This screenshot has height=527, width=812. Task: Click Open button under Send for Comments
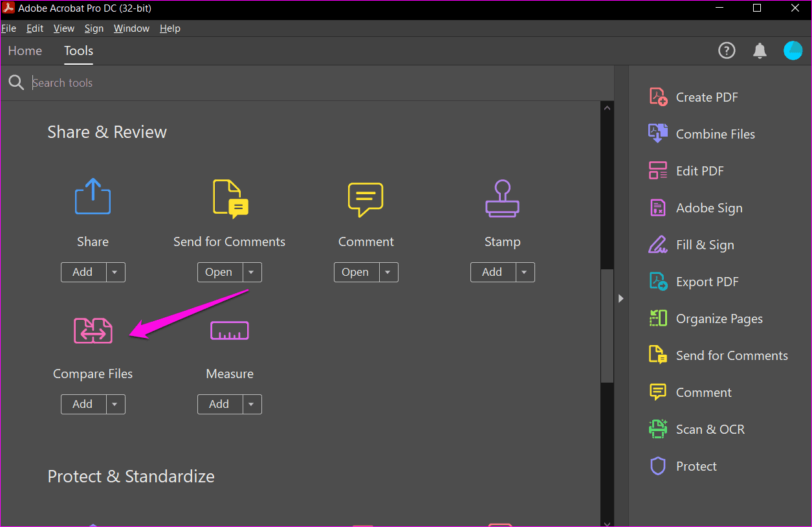pyautogui.click(x=219, y=272)
